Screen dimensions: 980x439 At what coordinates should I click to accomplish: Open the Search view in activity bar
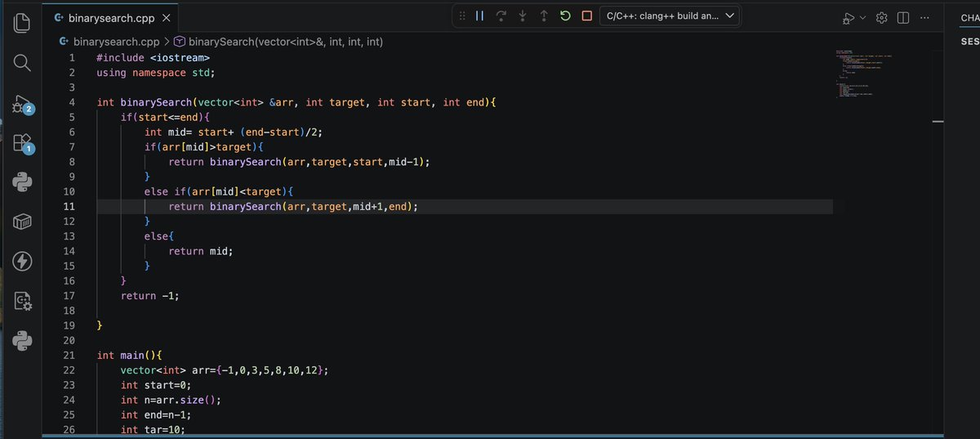[x=23, y=63]
